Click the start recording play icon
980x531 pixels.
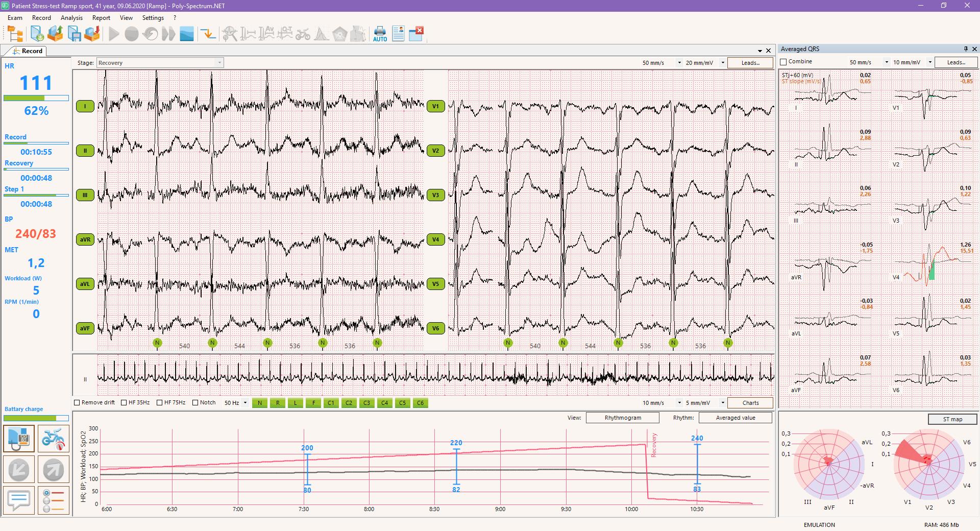tap(114, 34)
